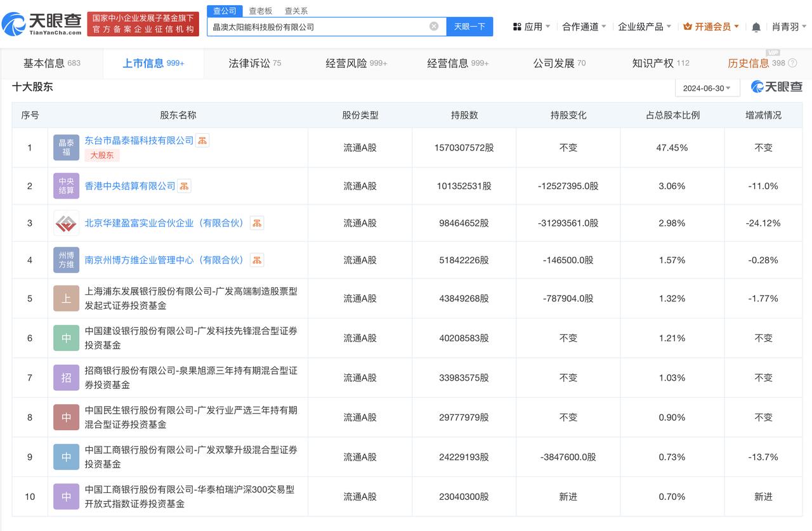This screenshot has height=531, width=812.
Task: Open 北京华建盈富实业合伙企业 link
Action: (166, 223)
